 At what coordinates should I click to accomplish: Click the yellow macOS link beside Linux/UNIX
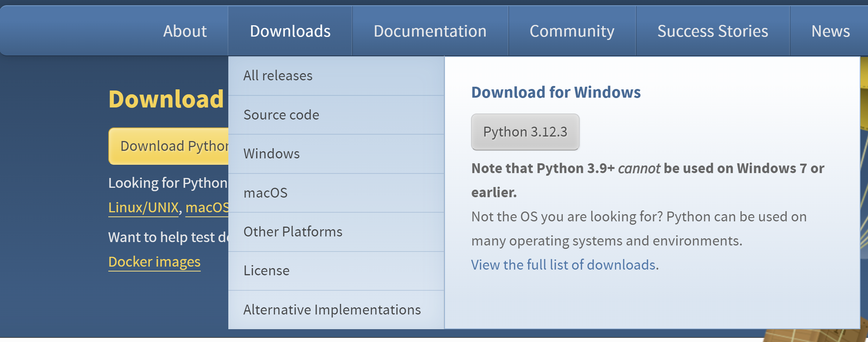pos(207,208)
